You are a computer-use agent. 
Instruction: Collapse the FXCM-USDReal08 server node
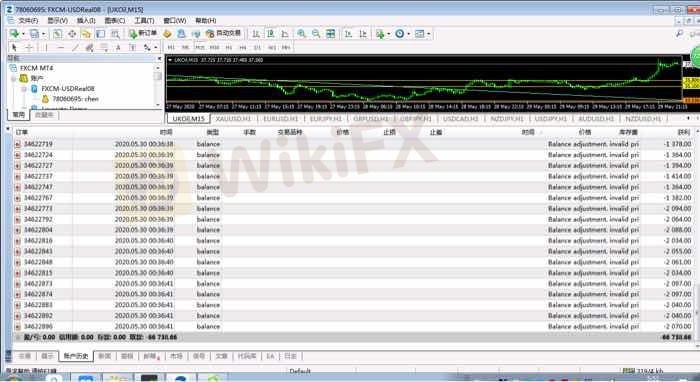(x=24, y=89)
